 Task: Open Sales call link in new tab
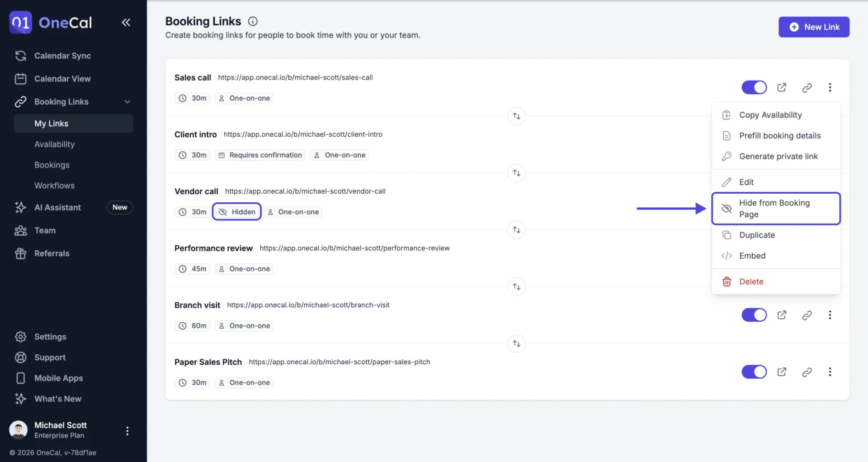(782, 87)
